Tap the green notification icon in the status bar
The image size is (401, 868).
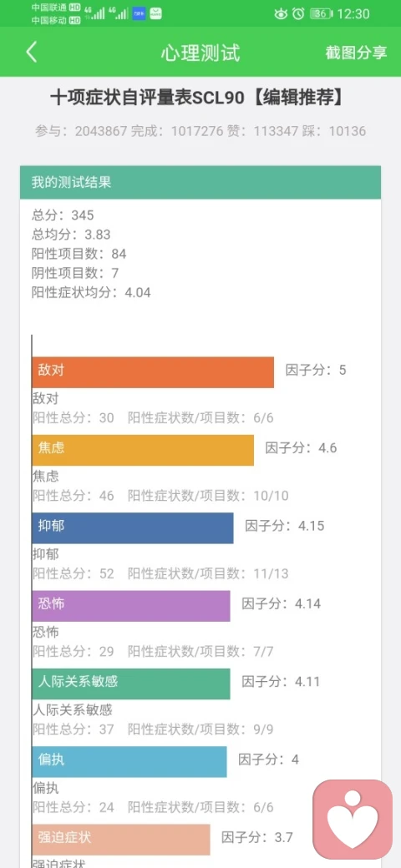click(x=155, y=14)
